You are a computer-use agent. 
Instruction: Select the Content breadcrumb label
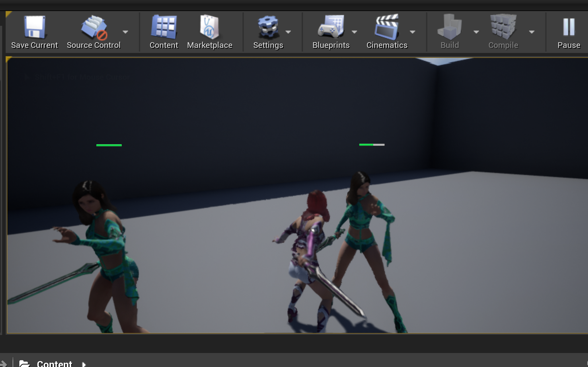[x=54, y=364]
